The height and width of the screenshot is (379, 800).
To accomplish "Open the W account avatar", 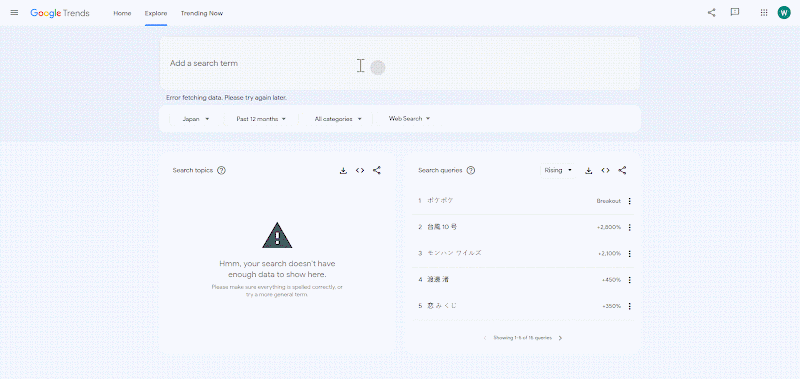I will pos(784,13).
